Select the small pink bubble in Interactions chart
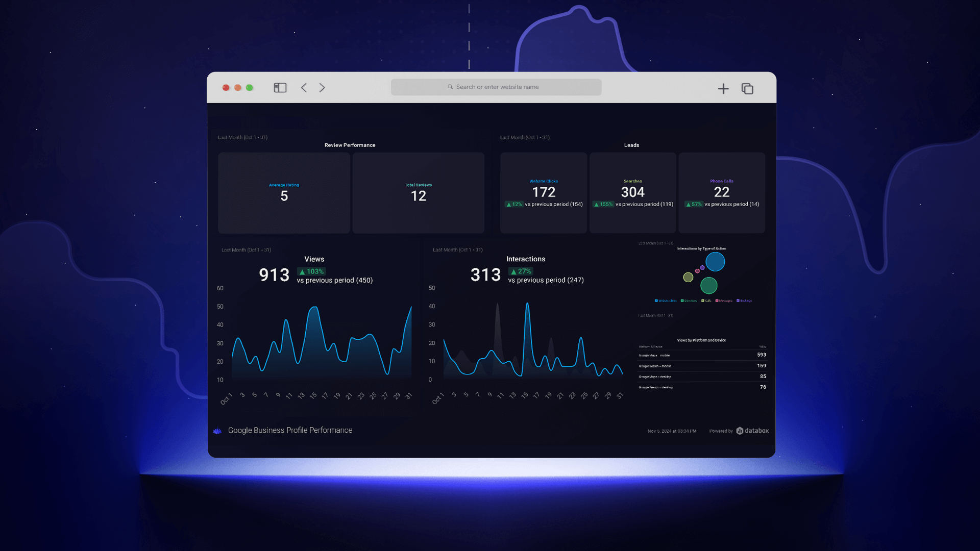Image resolution: width=980 pixels, height=551 pixels. (x=697, y=271)
